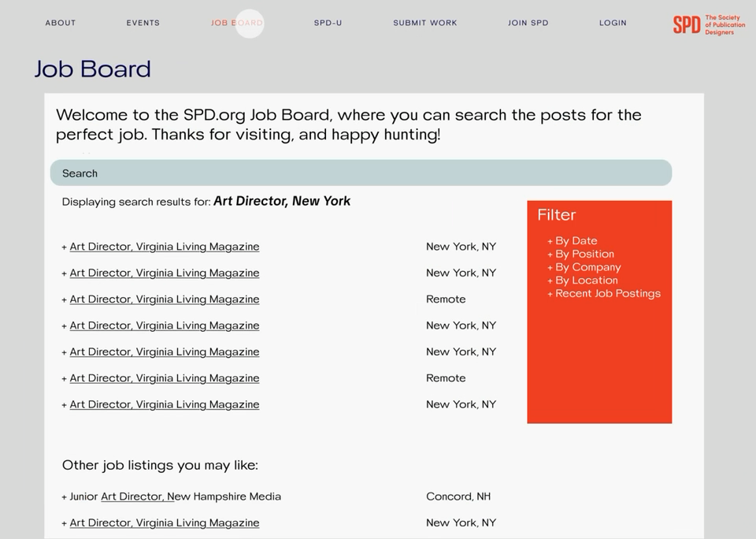This screenshot has height=539, width=756.
Task: Go to the Events page
Action: pos(143,23)
